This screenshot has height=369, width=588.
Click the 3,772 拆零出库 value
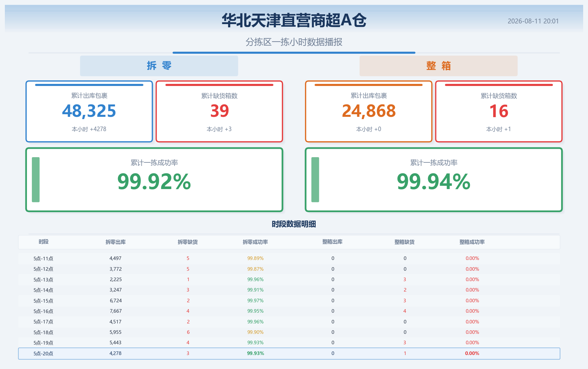(115, 269)
